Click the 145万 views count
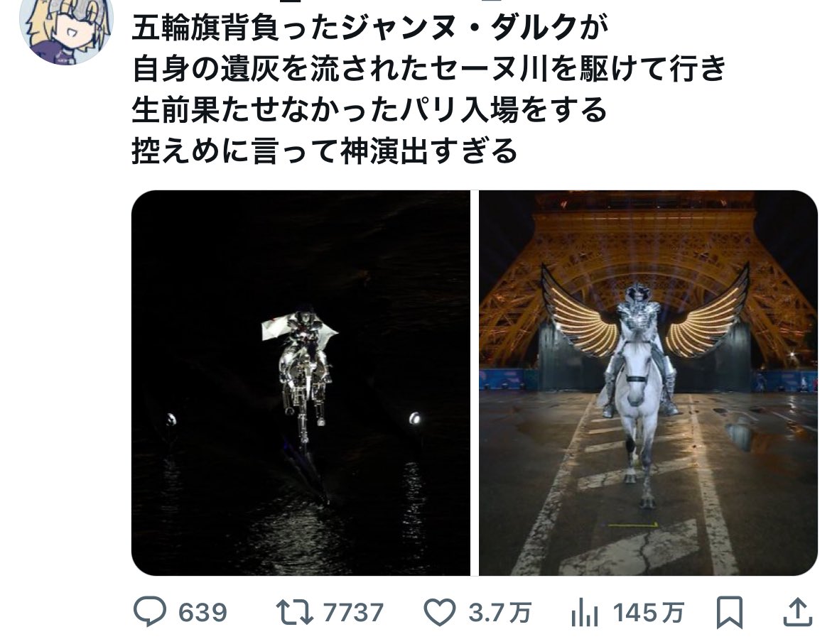Viewport: 837px width, 644px height. (x=648, y=613)
